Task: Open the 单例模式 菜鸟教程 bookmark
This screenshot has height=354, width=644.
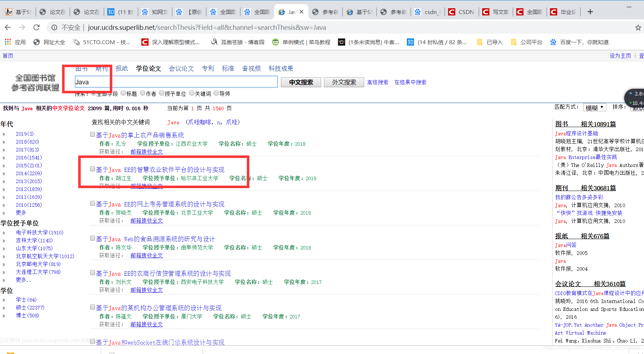Action: coord(301,42)
